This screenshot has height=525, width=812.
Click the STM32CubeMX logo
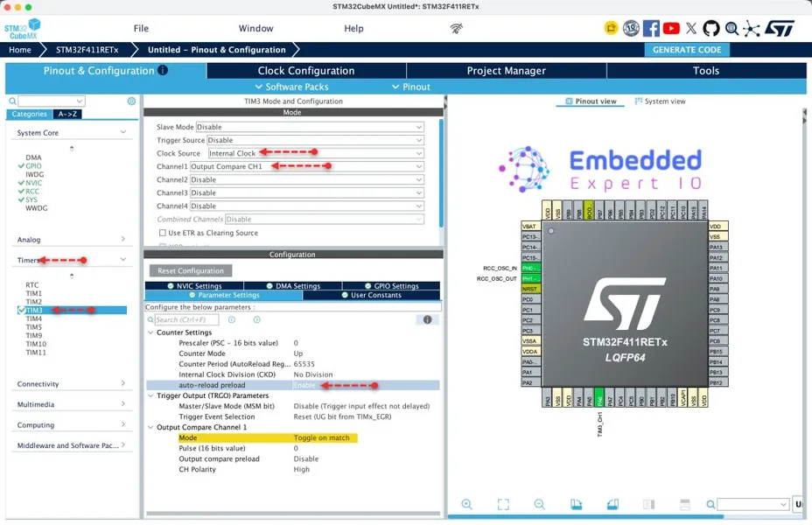[x=22, y=29]
